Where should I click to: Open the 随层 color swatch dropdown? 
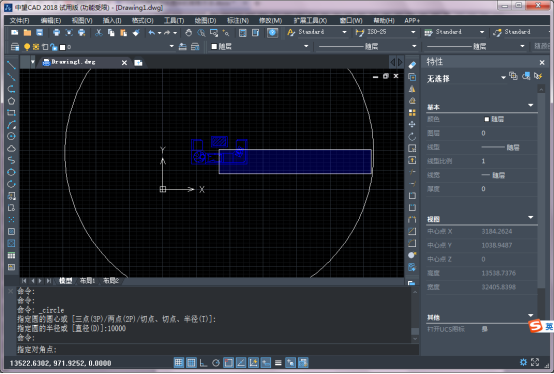260,46
